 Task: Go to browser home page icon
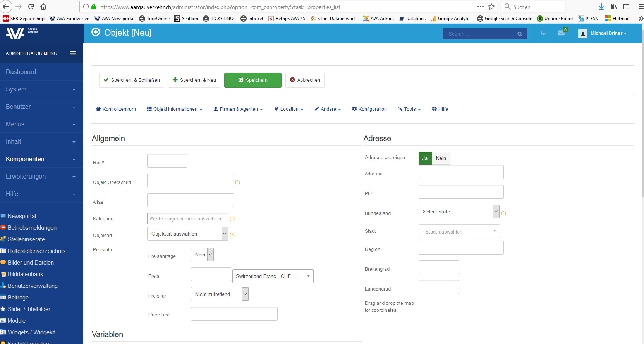click(43, 7)
